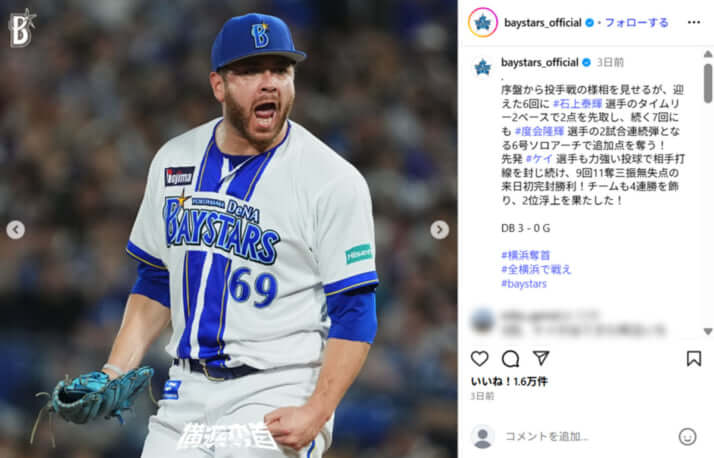Open more options three-dot menu
The image size is (714, 458).
[x=694, y=22]
